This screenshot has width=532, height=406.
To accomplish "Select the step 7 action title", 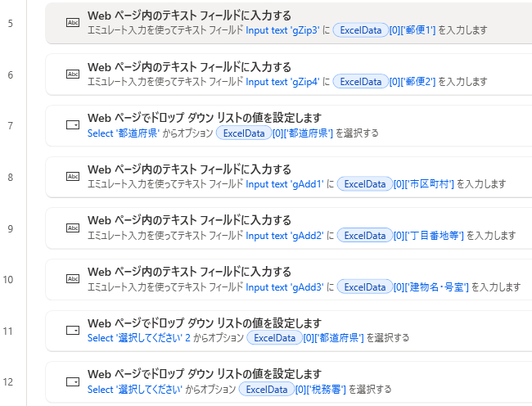I will 204,118.
